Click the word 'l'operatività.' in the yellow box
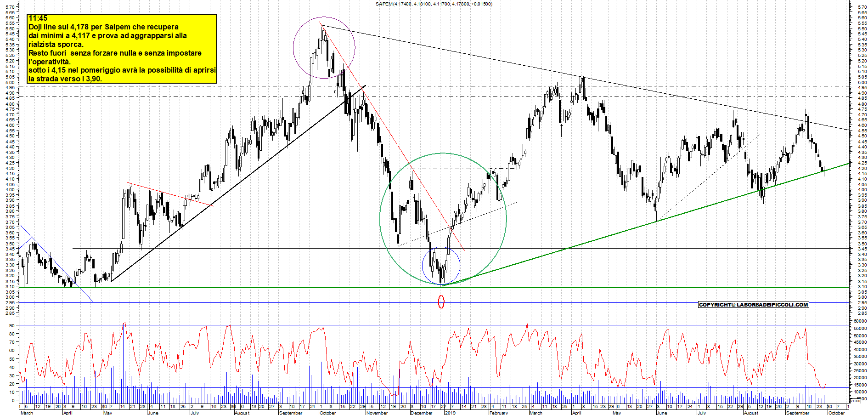This screenshot has height=415, width=868. click(50, 62)
